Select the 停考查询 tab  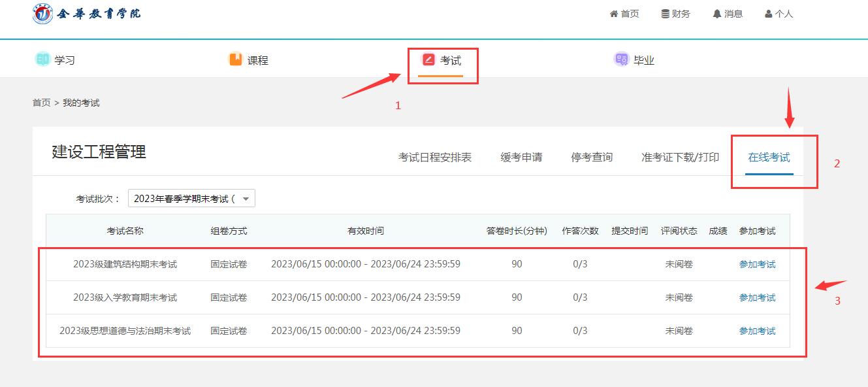click(592, 157)
